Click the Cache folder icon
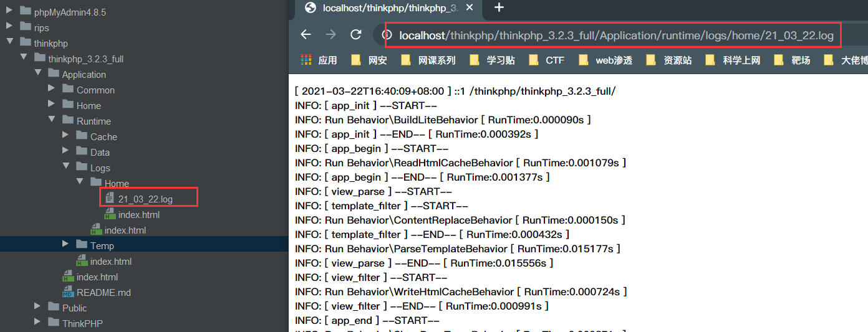 click(x=82, y=135)
